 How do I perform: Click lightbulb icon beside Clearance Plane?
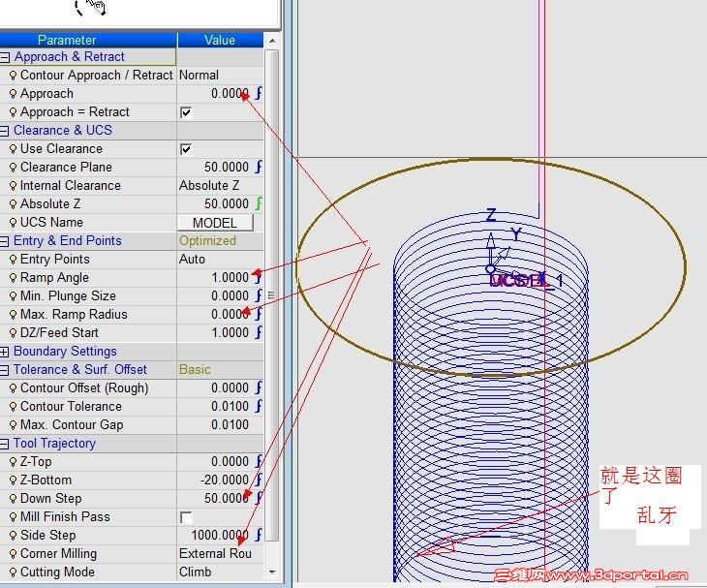pos(14,168)
